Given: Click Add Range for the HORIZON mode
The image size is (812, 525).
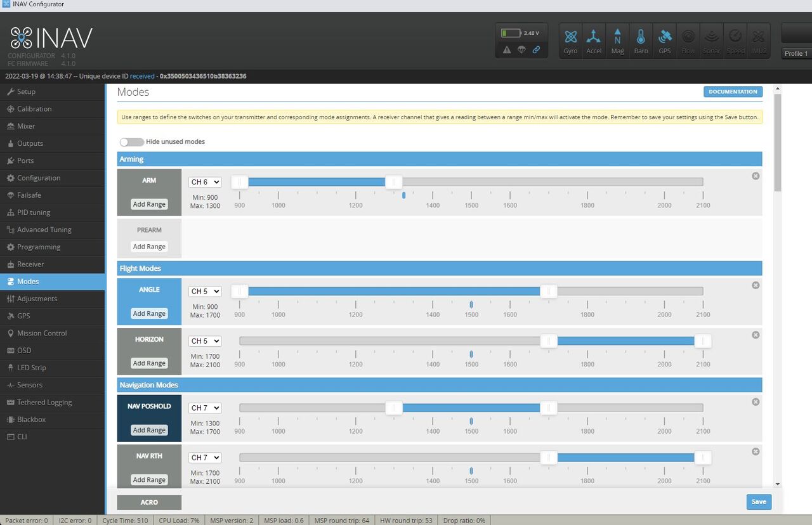Looking at the screenshot, I should pyautogui.click(x=149, y=363).
